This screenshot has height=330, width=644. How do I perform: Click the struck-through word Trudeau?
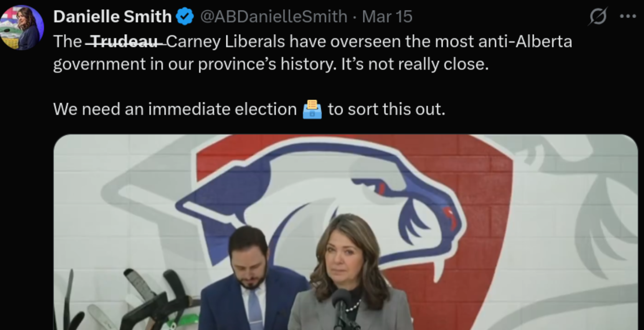click(125, 42)
